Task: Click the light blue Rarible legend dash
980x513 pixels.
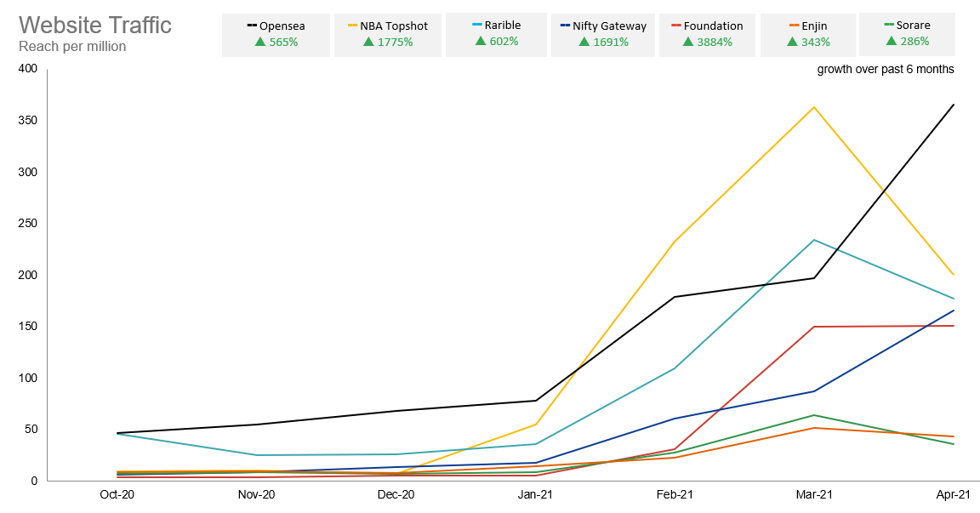Action: 477,25
